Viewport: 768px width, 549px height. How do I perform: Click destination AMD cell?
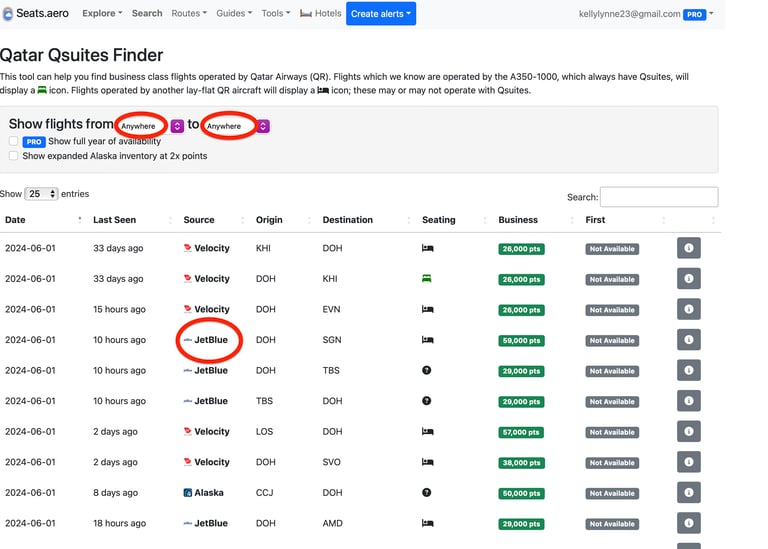pos(333,523)
